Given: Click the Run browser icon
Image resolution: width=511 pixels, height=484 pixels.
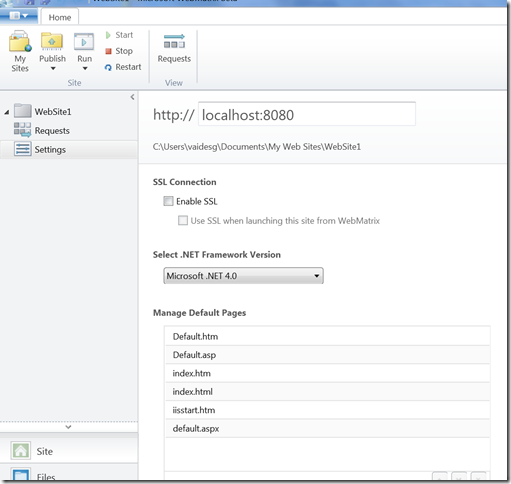Looking at the screenshot, I should pos(84,42).
